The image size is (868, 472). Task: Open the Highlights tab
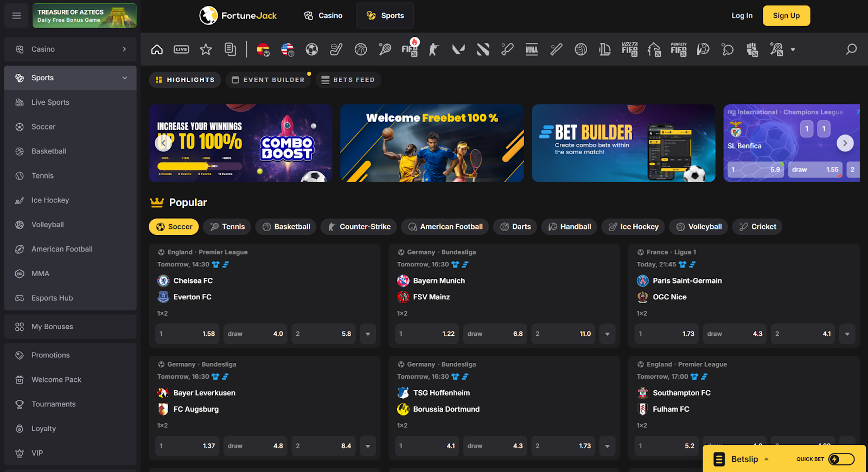point(185,80)
